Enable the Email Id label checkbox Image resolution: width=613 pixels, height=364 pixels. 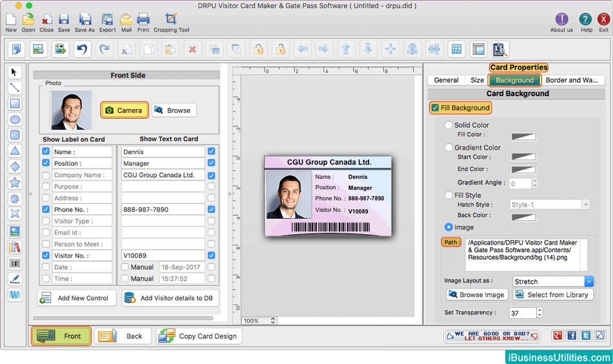click(46, 232)
